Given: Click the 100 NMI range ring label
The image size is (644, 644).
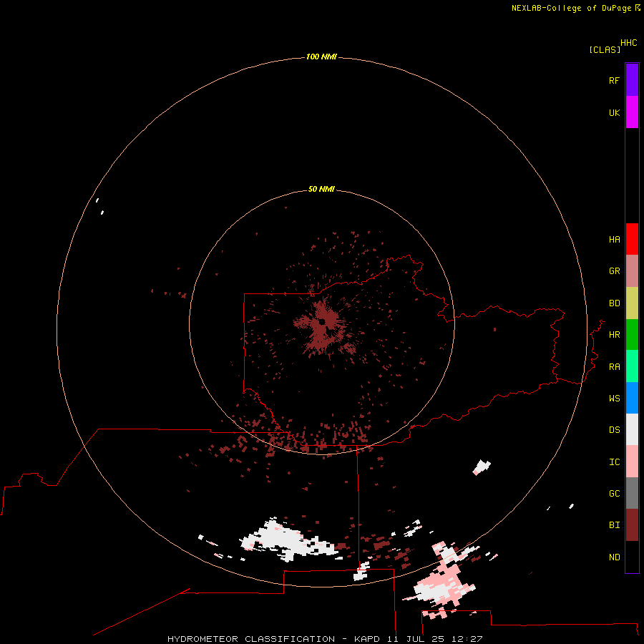Looking at the screenshot, I should click(321, 57).
